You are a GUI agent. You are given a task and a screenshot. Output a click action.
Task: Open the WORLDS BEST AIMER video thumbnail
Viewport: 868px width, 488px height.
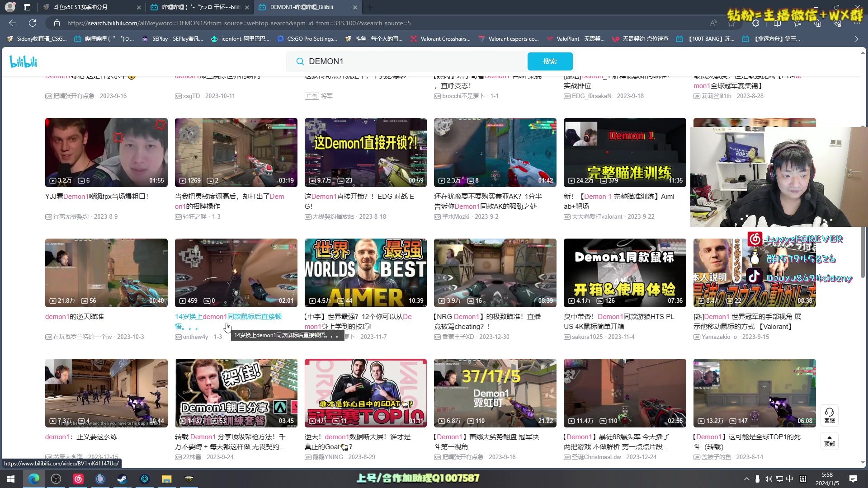(365, 273)
